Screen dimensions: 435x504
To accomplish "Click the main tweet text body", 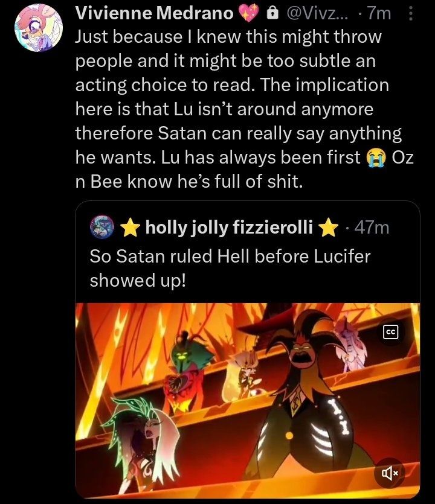I will (245, 109).
